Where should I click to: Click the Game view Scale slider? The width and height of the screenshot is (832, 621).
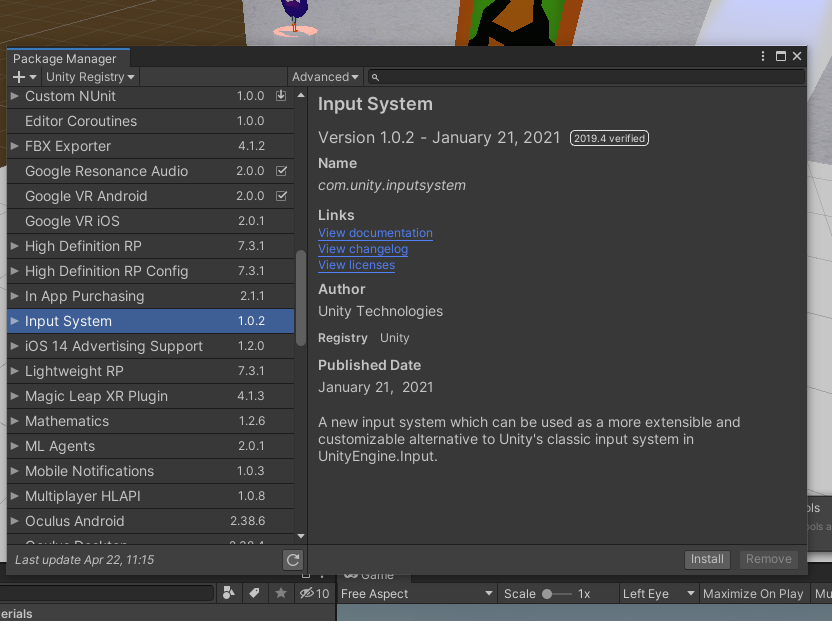pos(557,594)
